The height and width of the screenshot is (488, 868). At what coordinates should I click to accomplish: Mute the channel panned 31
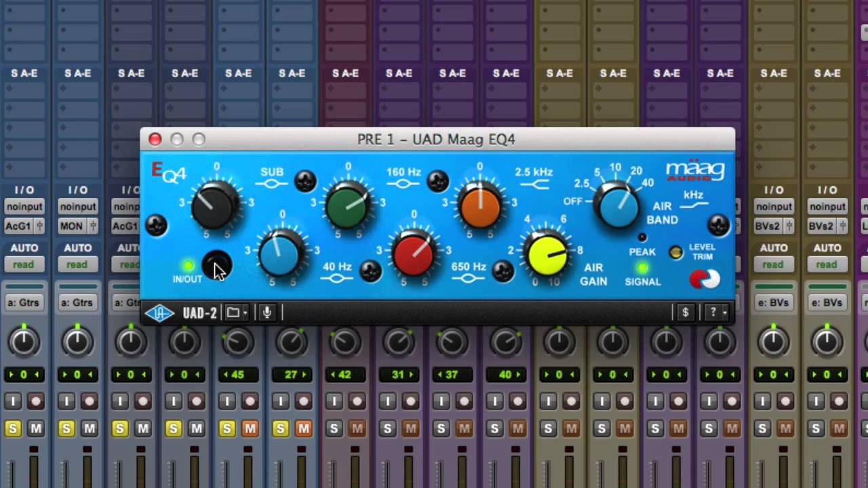(x=410, y=428)
